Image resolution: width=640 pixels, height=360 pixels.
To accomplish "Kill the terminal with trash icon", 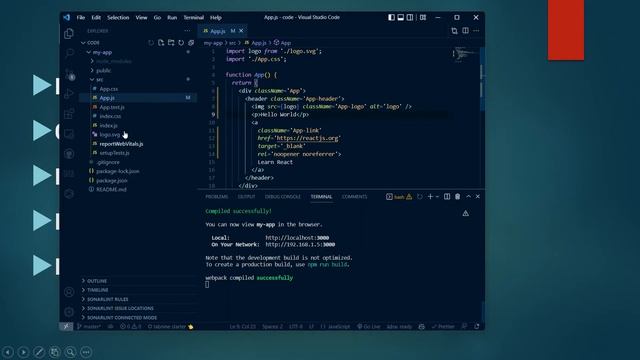I will pos(458,197).
